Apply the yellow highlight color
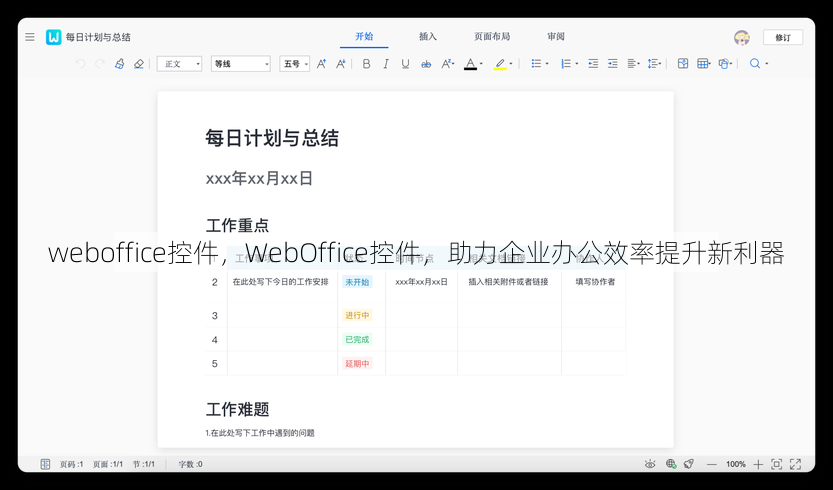Screen dimensions: 833x490 [x=500, y=64]
